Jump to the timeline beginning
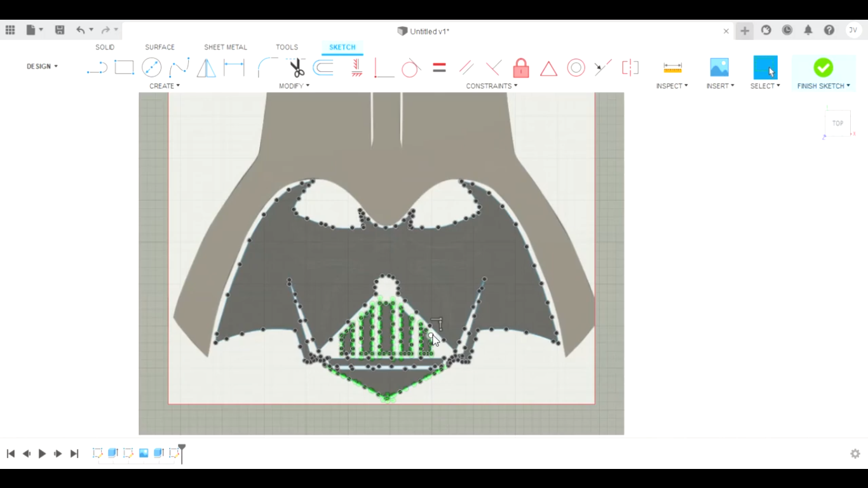 [11, 454]
